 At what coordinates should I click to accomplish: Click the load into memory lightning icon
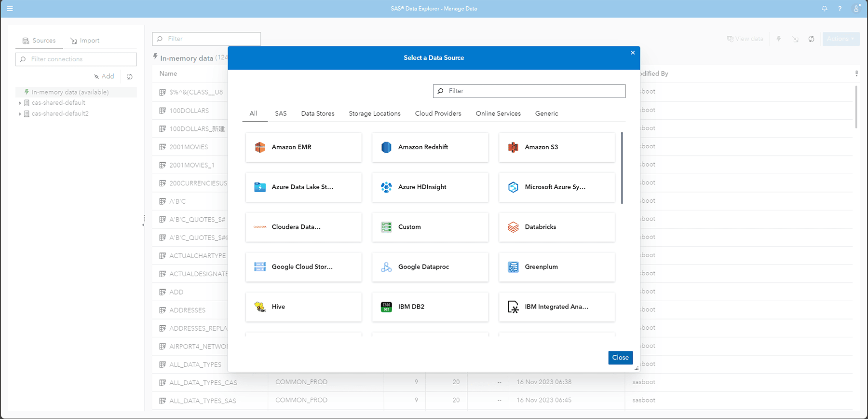pyautogui.click(x=779, y=39)
